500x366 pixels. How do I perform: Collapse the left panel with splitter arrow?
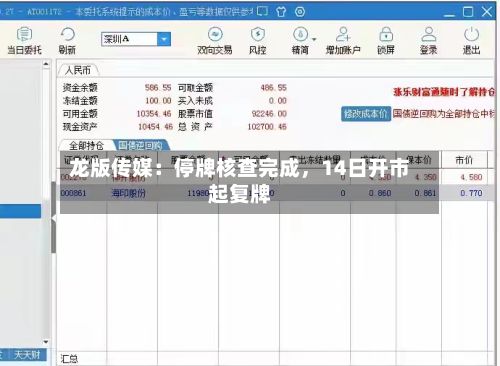point(54,218)
